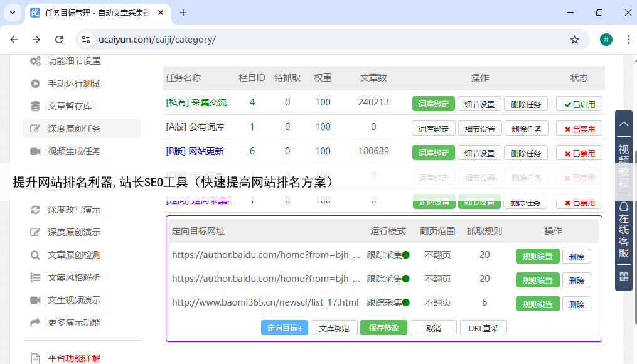
Task: Click the 文章原创检测 magnifier icon
Action: (x=36, y=255)
